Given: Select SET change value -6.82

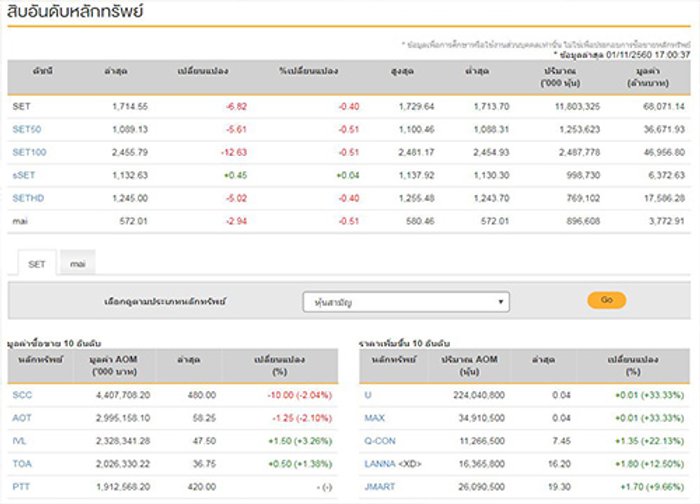Looking at the screenshot, I should (236, 106).
